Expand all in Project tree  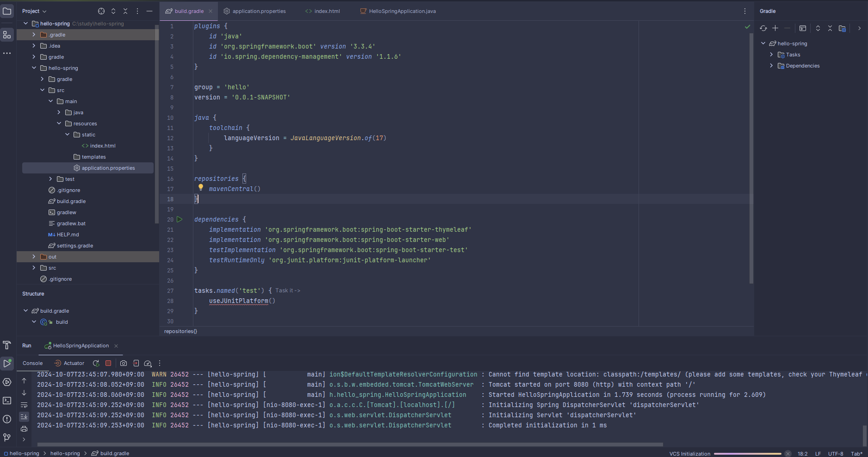(x=113, y=11)
